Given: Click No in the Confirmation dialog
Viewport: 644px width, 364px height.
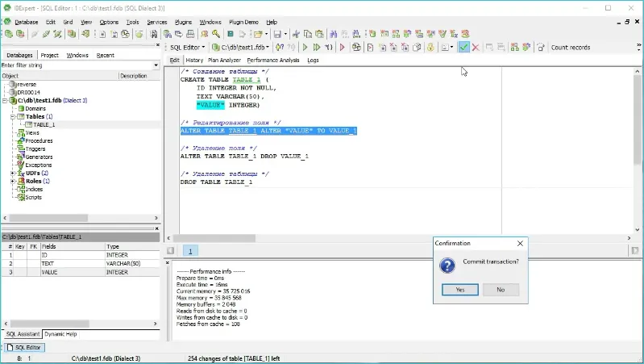Looking at the screenshot, I should point(501,290).
